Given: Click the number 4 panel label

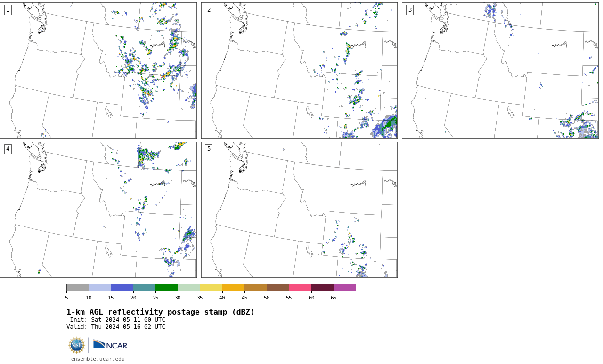Looking at the screenshot, I should point(8,149).
